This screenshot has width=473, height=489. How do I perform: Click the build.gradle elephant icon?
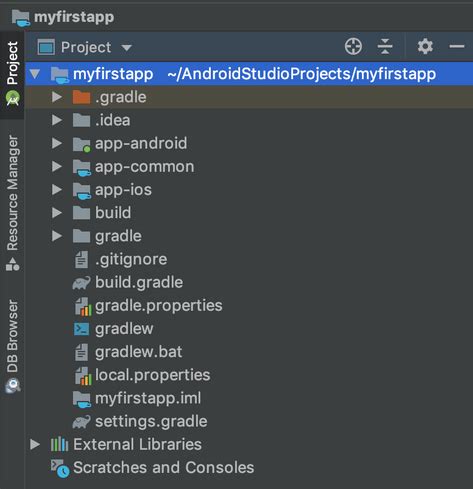click(x=81, y=283)
